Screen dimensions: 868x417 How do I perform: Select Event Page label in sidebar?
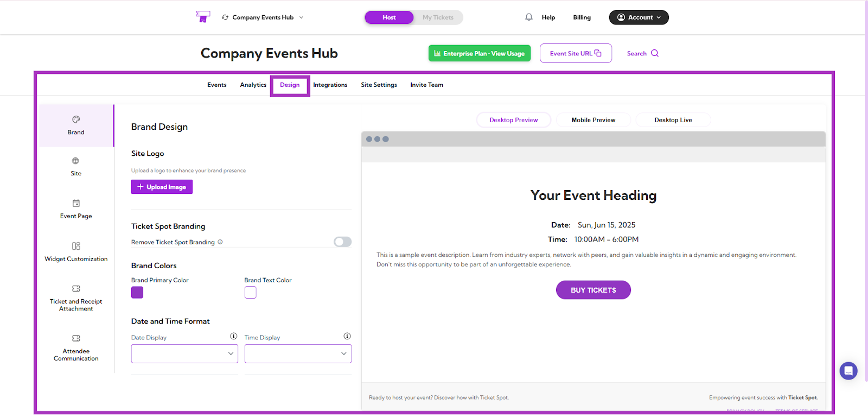pyautogui.click(x=76, y=216)
